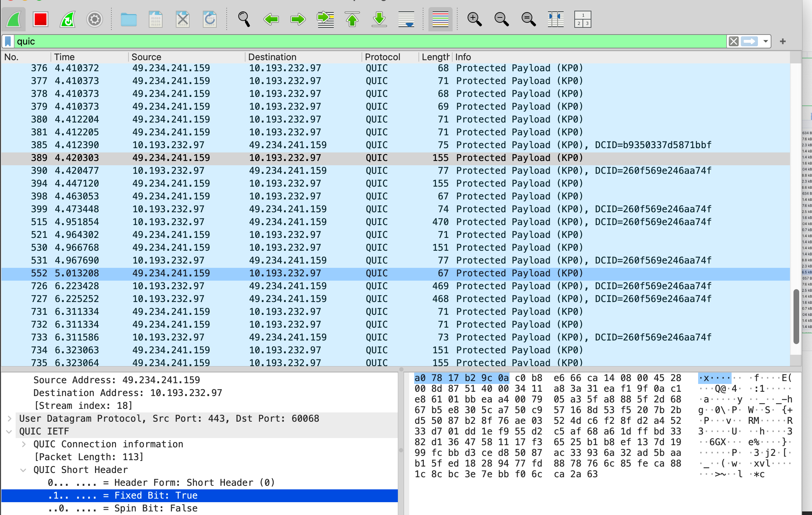Click the packet list vertical scrollbar
This screenshot has width=812, height=515.
pos(796,316)
